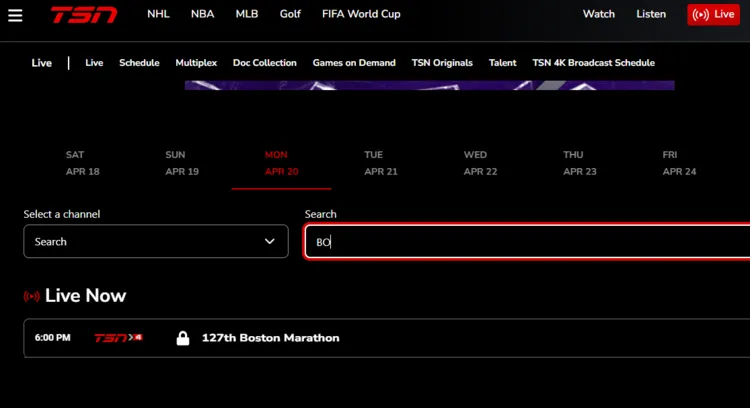Expand the Select a channel dropdown
This screenshot has width=750, height=408.
(155, 241)
